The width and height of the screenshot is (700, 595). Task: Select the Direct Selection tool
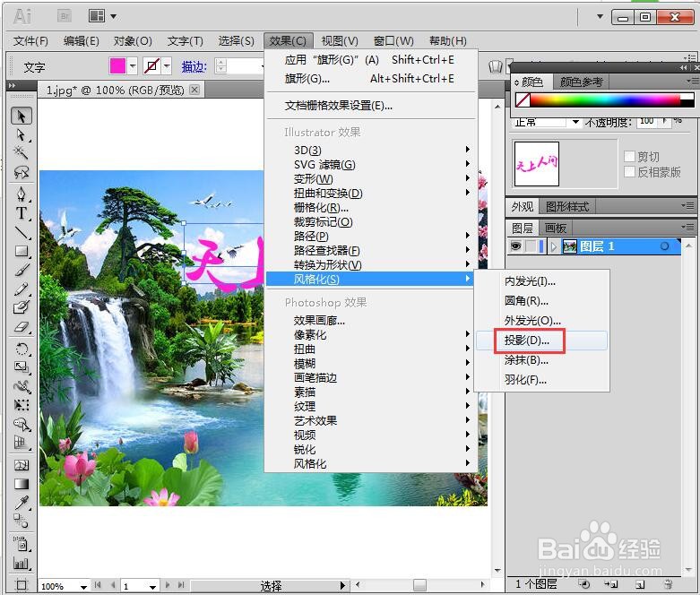(21, 134)
